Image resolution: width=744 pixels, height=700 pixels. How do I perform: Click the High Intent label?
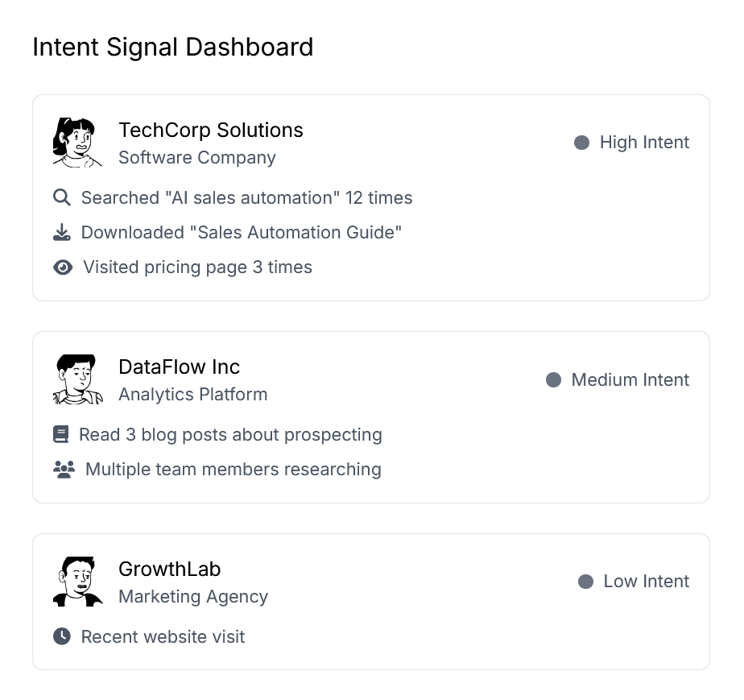click(644, 143)
